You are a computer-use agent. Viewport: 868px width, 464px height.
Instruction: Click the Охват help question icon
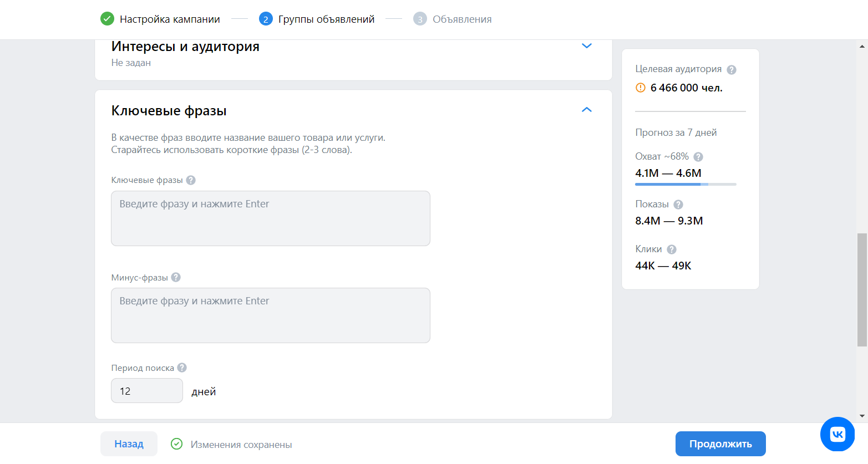[x=698, y=157]
